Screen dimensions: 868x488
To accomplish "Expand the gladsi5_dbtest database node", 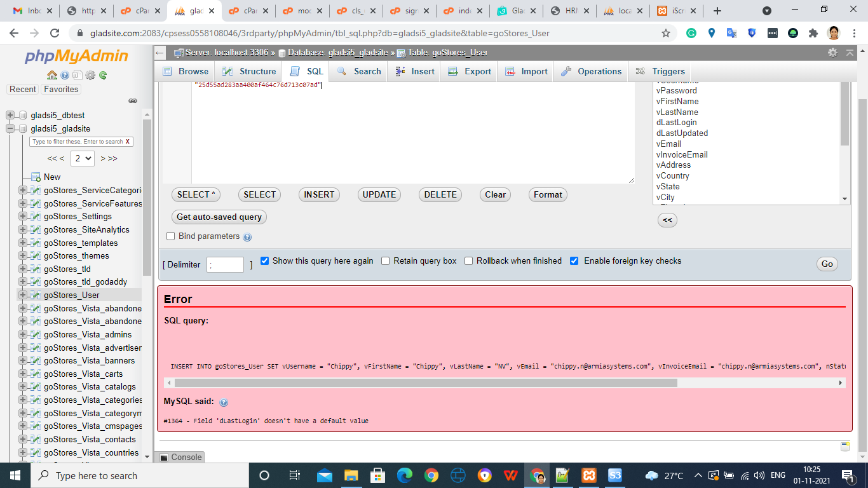I will [x=10, y=116].
